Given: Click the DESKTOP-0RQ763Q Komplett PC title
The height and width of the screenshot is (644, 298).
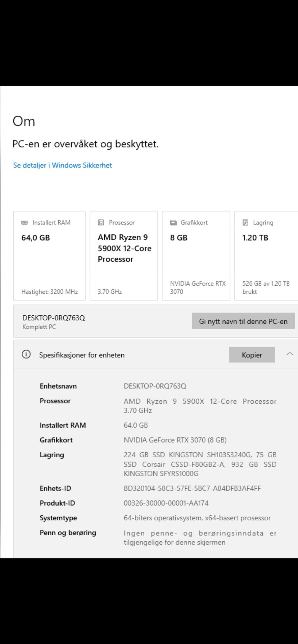Looking at the screenshot, I should (x=53, y=318).
